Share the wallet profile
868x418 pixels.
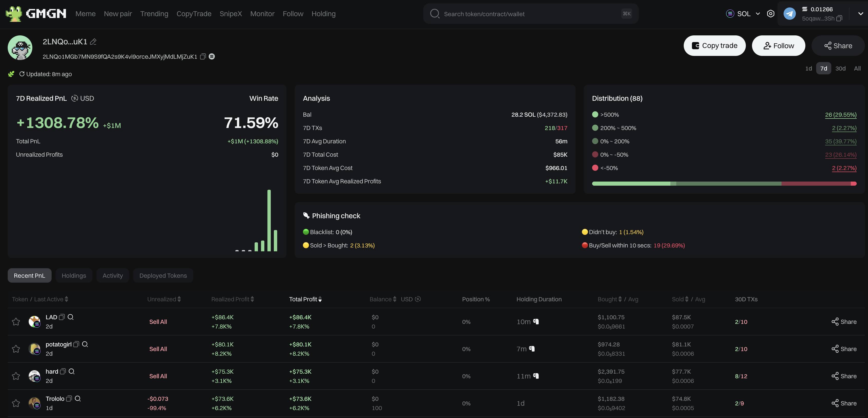838,46
